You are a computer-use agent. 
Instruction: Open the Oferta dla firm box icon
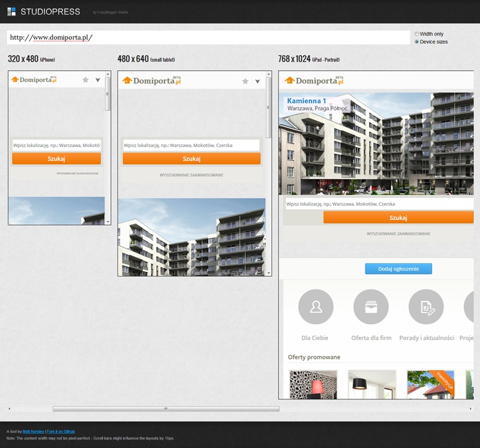371,307
